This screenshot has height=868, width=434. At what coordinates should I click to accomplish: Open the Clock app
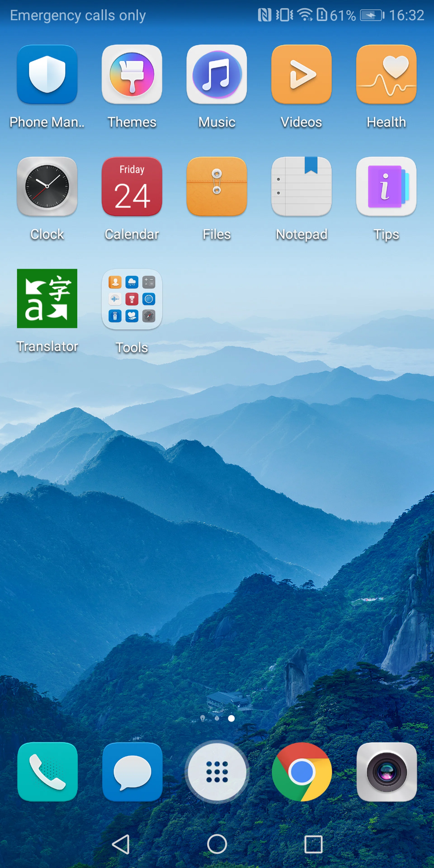(47, 186)
